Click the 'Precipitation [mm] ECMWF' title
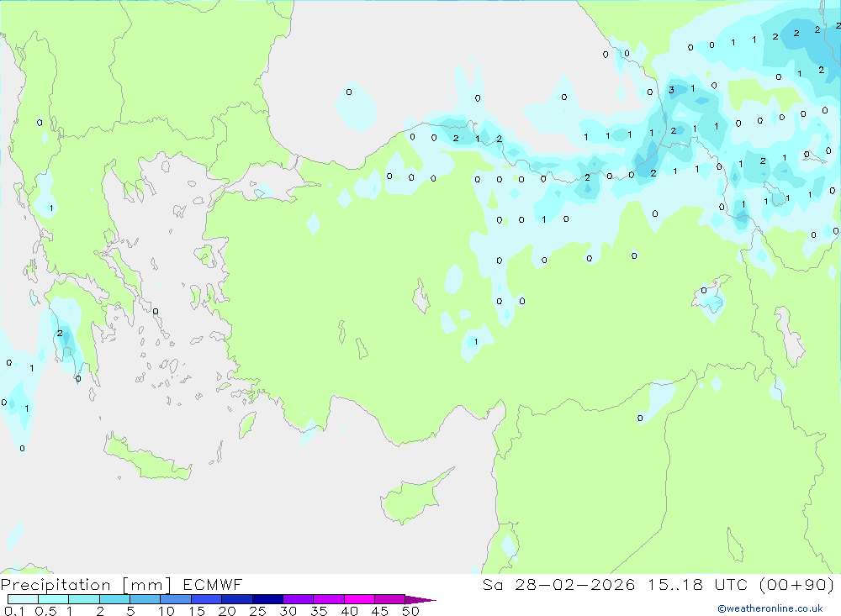 (x=122, y=584)
